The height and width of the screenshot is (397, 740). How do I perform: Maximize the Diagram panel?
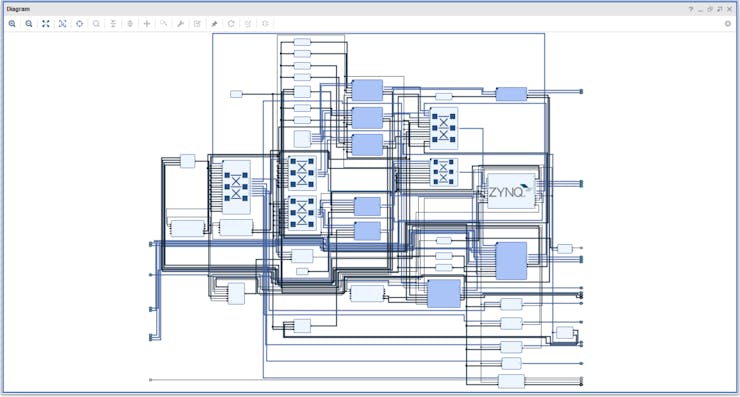coord(720,9)
